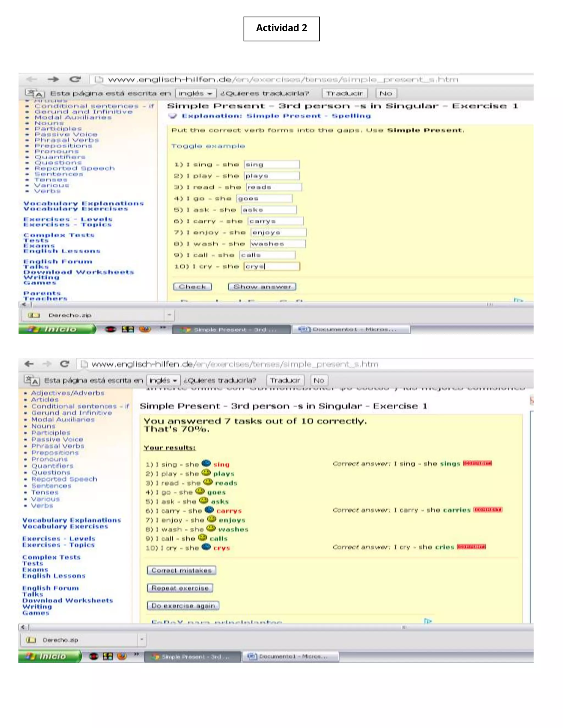Open the 'inglés' language dropdown in the lower bar
Image resolution: width=563 pixels, height=728 pixels.
(x=164, y=380)
